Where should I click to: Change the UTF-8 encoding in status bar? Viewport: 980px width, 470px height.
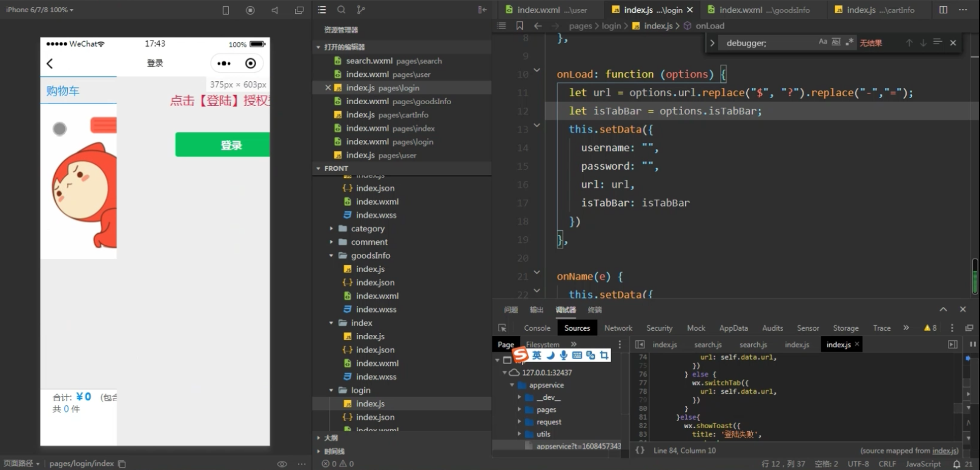pyautogui.click(x=858, y=463)
